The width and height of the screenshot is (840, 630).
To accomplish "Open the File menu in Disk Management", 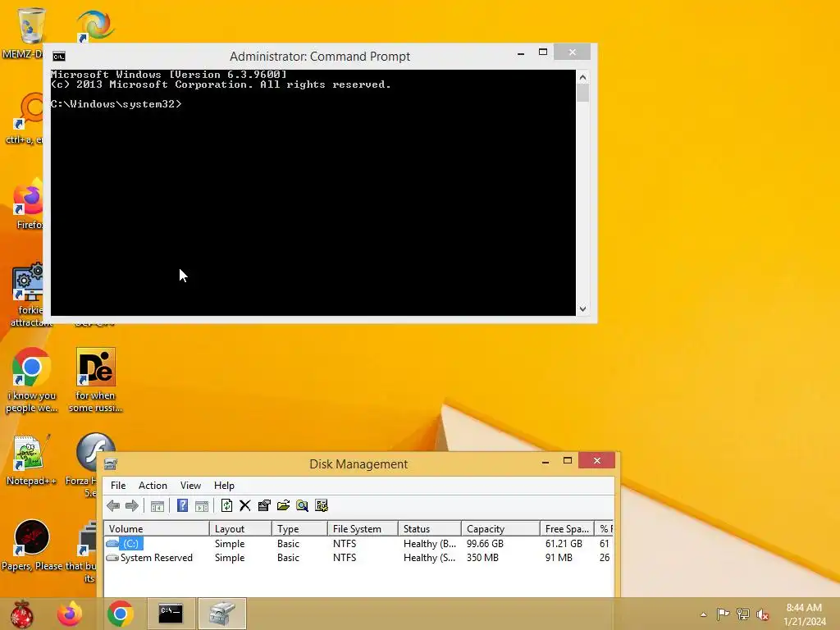I will (118, 486).
